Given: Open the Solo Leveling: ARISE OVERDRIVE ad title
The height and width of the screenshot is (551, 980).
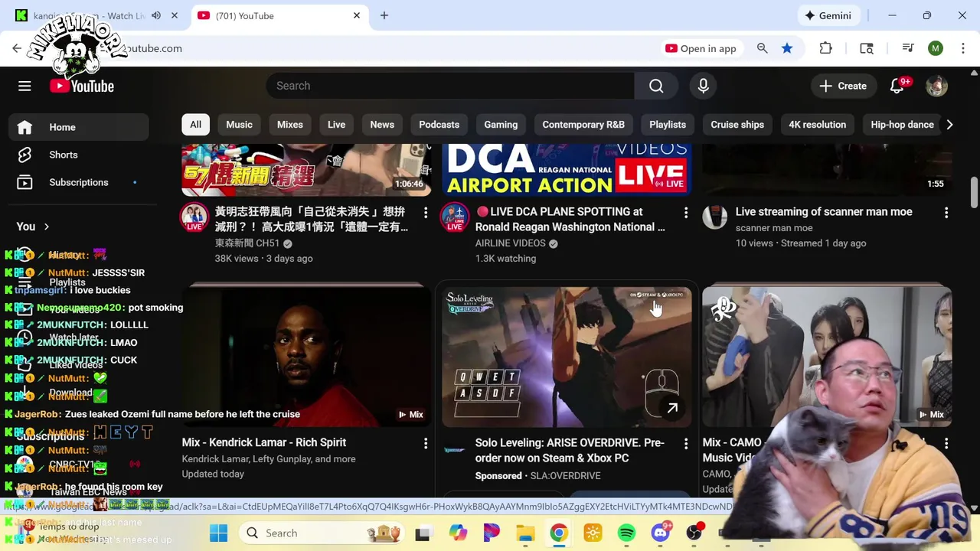Looking at the screenshot, I should click(x=570, y=450).
